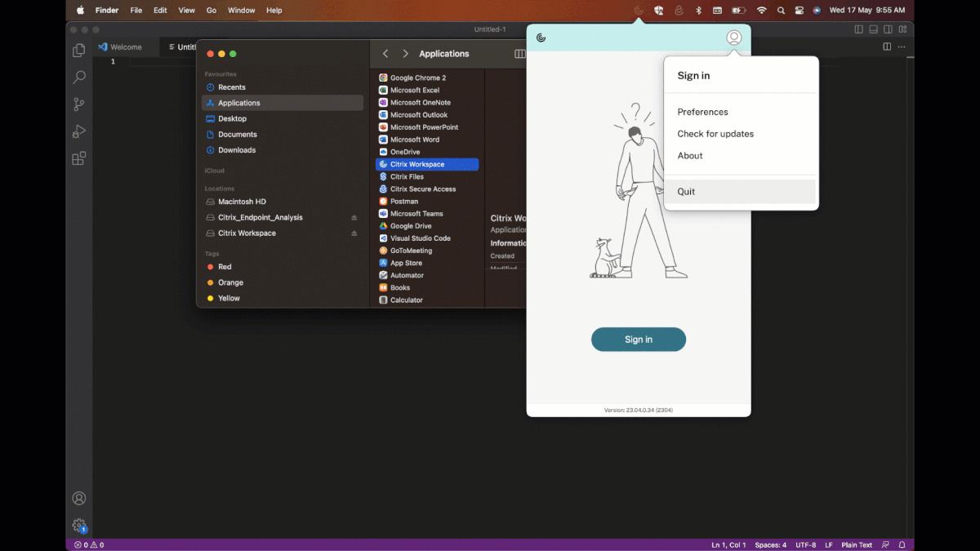Open the Plain Text language mode selector
The image size is (980, 551).
(x=856, y=544)
